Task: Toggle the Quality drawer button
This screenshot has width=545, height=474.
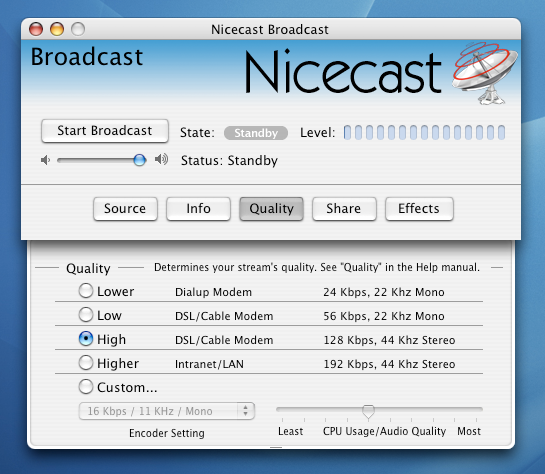Action: pyautogui.click(x=271, y=209)
